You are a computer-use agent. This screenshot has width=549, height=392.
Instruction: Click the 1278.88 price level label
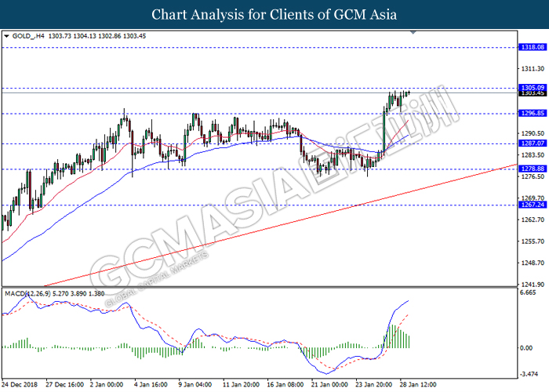point(533,169)
